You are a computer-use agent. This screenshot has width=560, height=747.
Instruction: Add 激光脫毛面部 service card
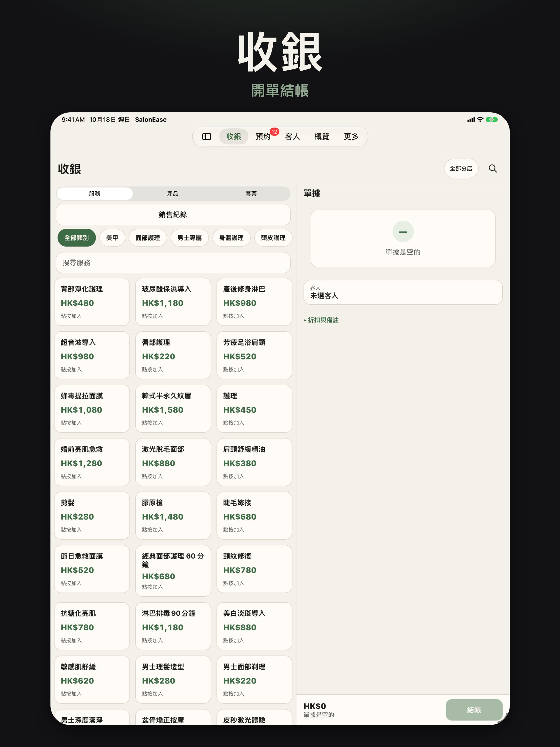coord(173,462)
